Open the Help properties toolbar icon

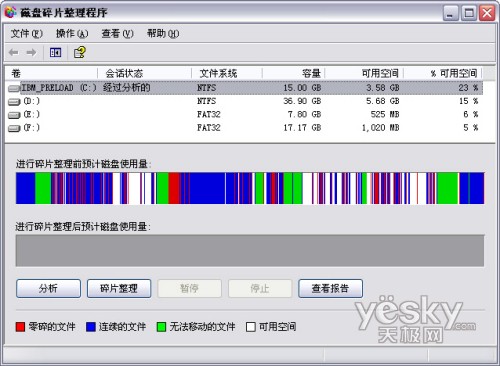point(80,52)
